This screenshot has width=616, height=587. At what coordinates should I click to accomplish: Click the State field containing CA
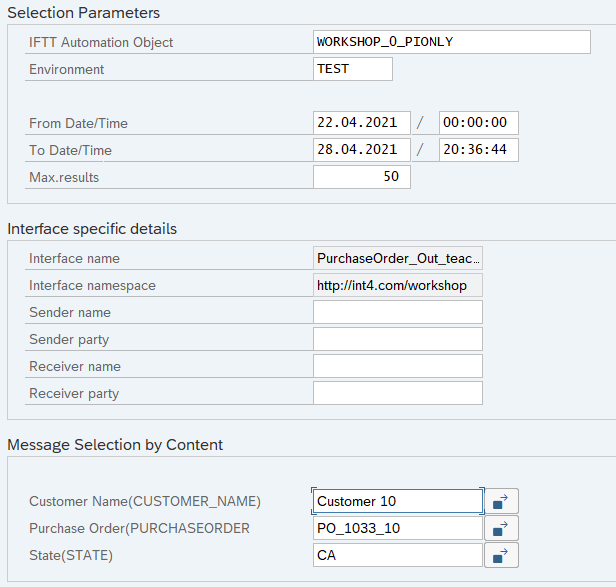(x=397, y=555)
